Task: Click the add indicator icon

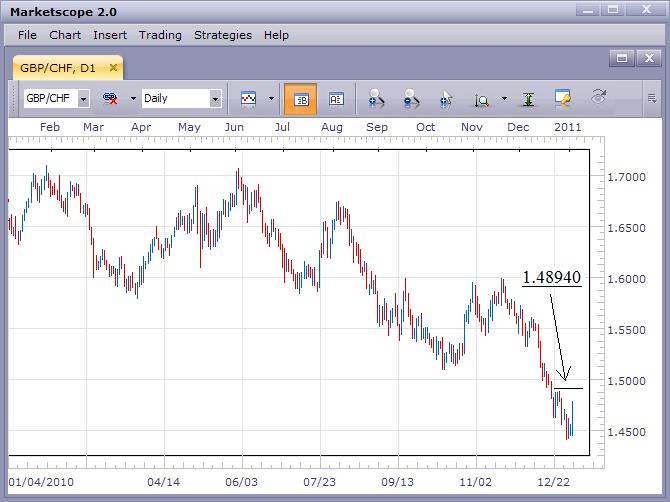Action: tap(376, 99)
